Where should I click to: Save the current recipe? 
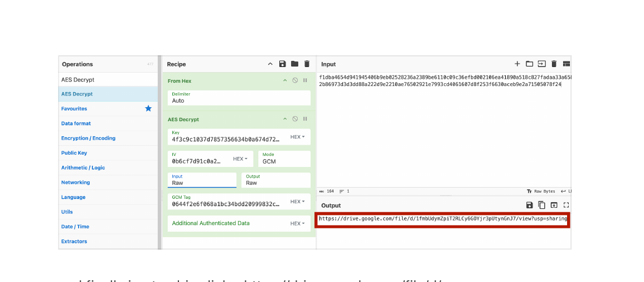(282, 64)
